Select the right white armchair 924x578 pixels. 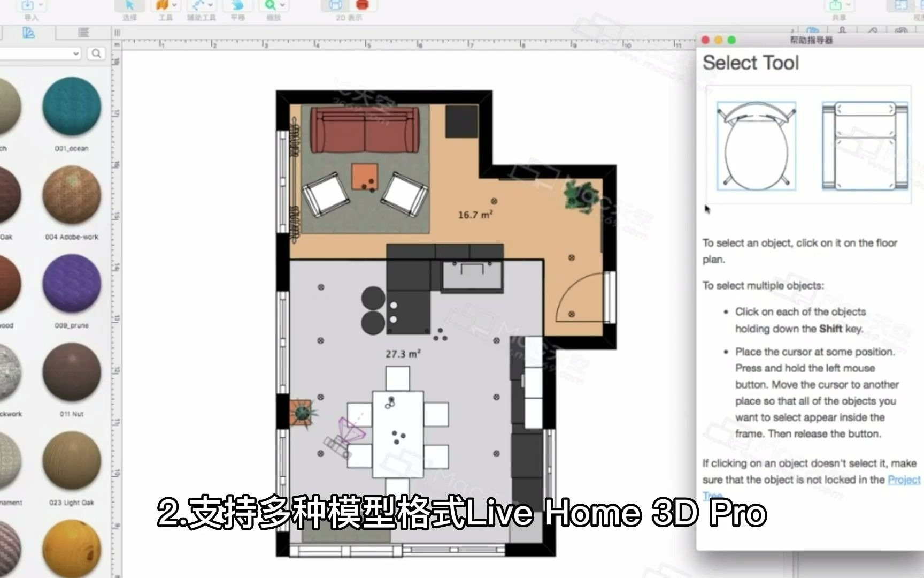(404, 194)
